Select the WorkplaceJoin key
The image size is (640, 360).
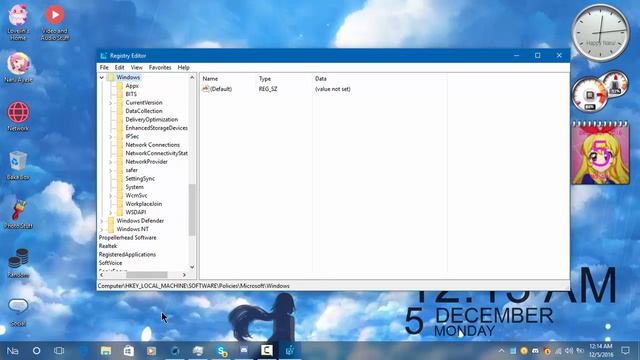pos(143,204)
